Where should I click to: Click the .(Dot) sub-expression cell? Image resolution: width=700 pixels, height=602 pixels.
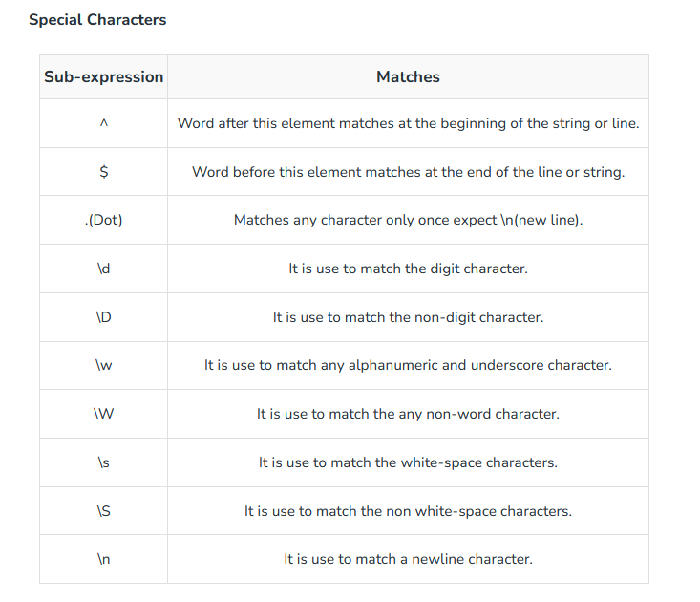(103, 220)
